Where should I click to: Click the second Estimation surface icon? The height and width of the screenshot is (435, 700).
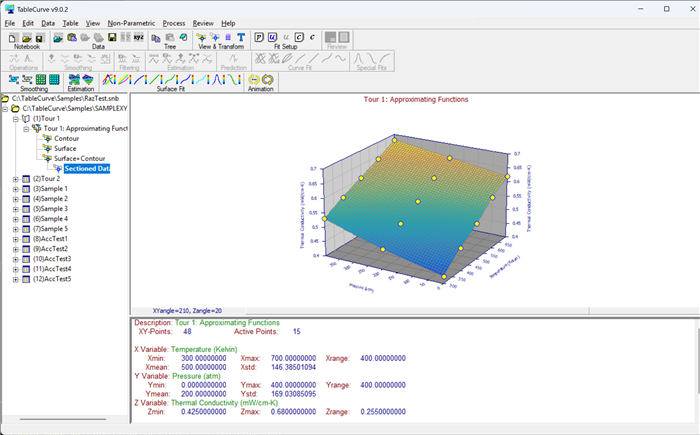(88, 79)
